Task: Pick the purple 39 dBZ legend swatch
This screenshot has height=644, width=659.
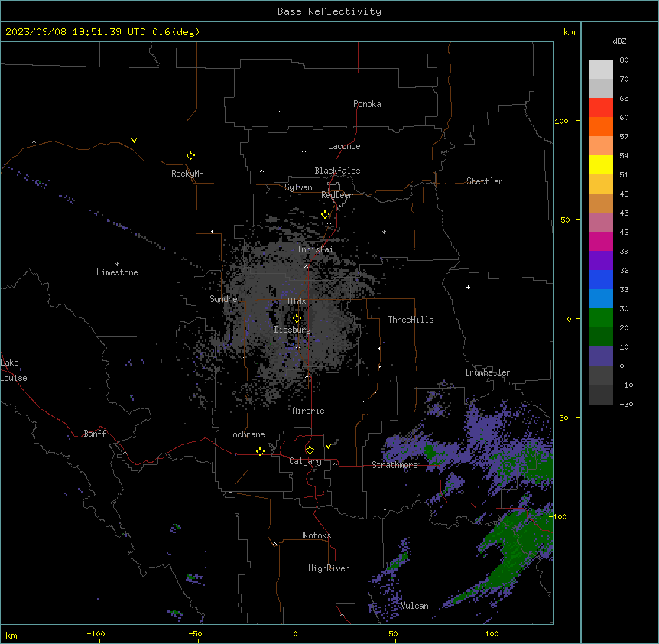Action: click(x=601, y=261)
